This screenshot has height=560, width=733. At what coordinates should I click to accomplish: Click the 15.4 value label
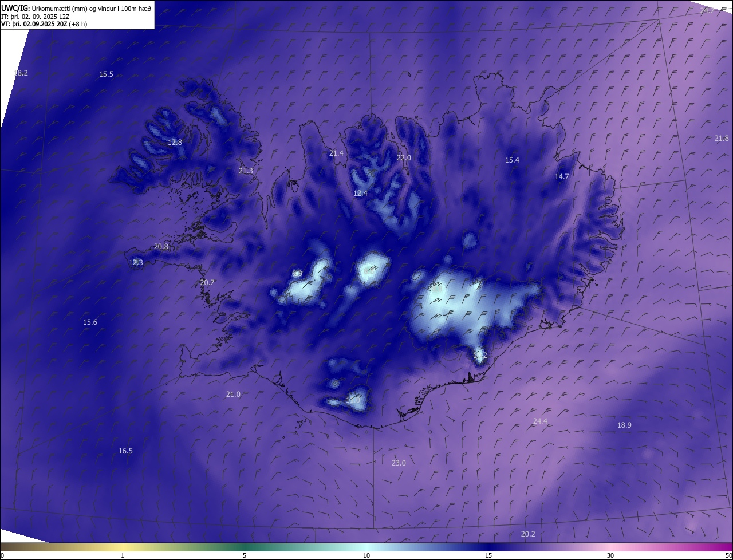[x=512, y=160]
